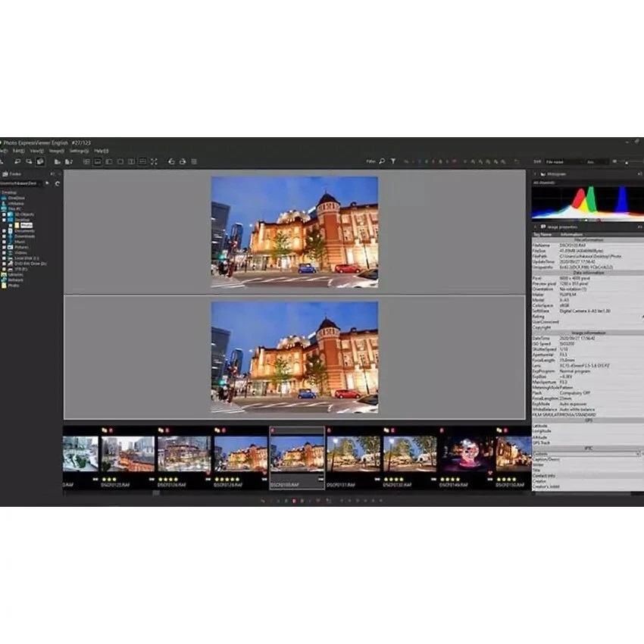Screen dimensions: 644x644
Task: Click the trash icon to delete the photo
Action: tap(195, 161)
